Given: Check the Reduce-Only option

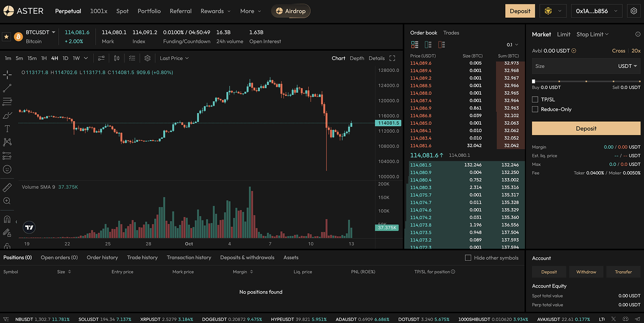Looking at the screenshot, I should [535, 109].
